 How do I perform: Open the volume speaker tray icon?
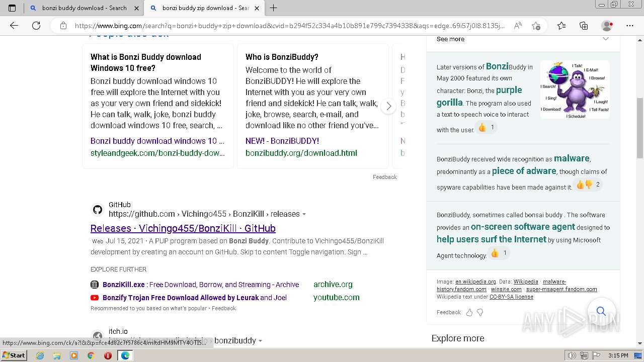click(x=572, y=355)
